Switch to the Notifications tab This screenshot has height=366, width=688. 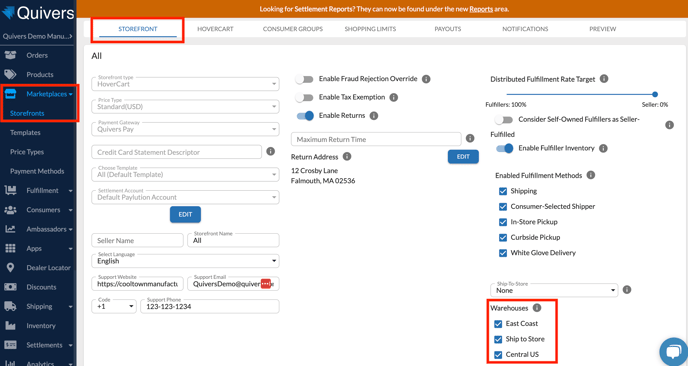(525, 29)
